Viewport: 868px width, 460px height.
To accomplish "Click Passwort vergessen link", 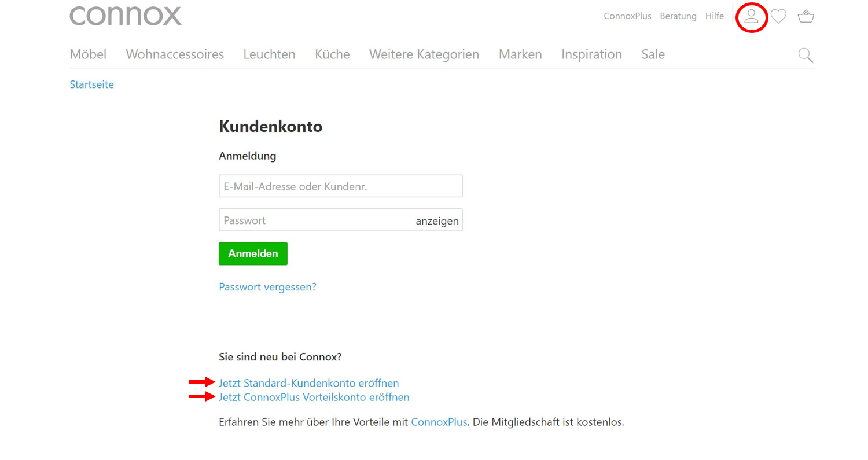I will pos(267,287).
